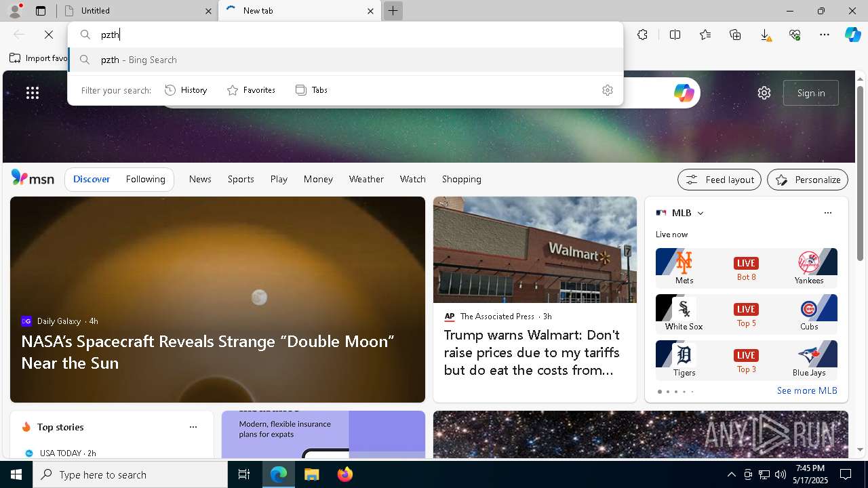Open the Downloads toolbar icon

765,35
